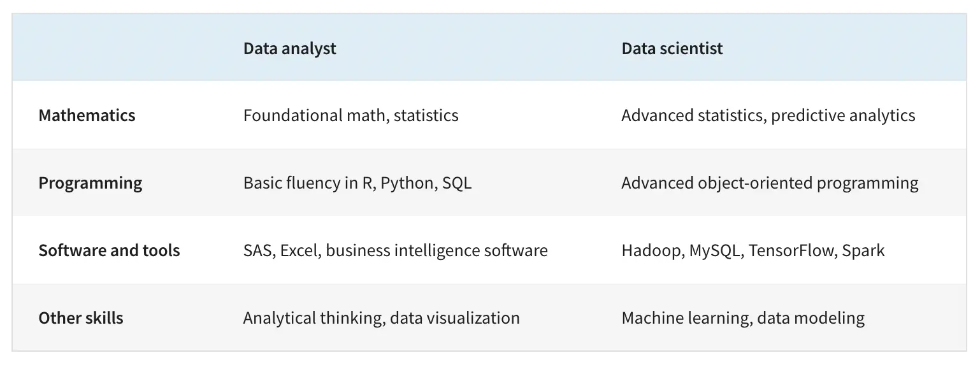The width and height of the screenshot is (980, 367).
Task: Click the Basic fluency in R, Python, SQL cell
Action: click(x=357, y=183)
